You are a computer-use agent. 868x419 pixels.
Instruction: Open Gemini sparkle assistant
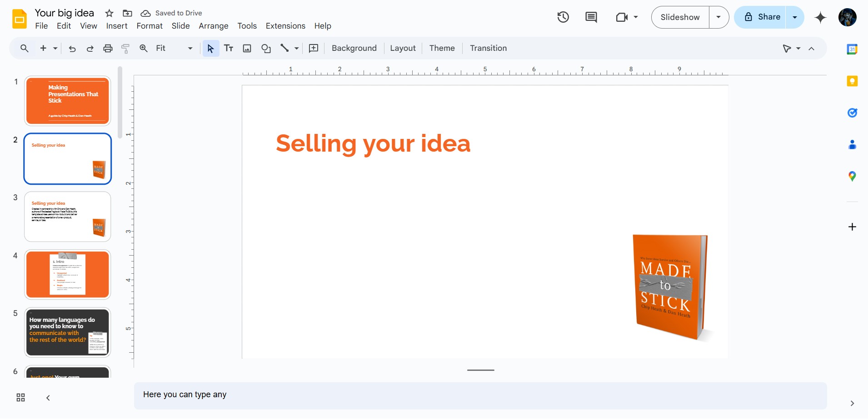coord(820,17)
